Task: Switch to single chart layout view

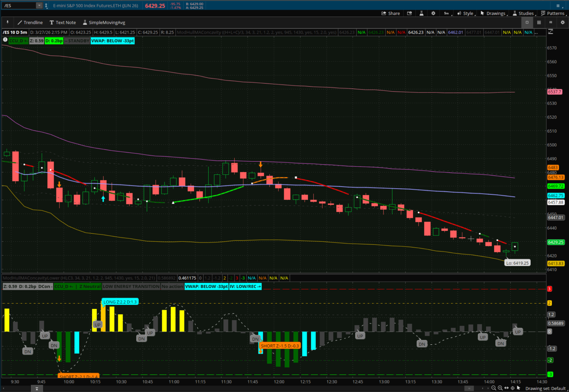Action: coord(527,22)
